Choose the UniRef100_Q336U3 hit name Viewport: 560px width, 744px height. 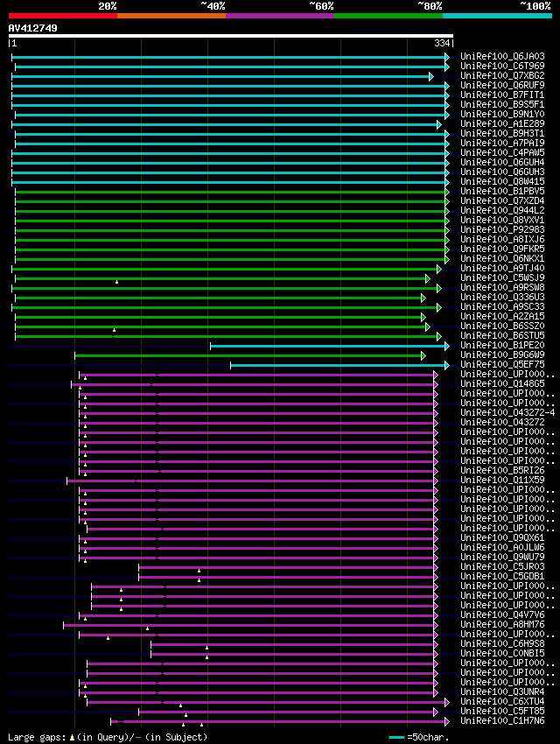502,297
